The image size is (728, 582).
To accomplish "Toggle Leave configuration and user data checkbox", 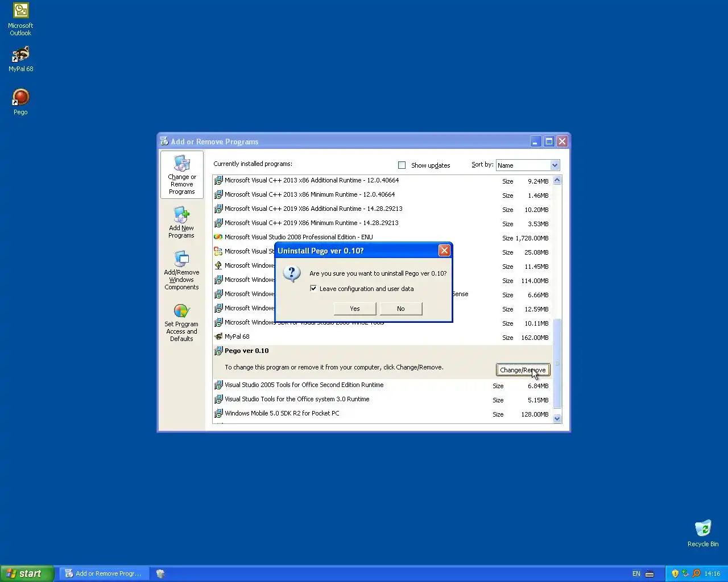I will click(313, 289).
